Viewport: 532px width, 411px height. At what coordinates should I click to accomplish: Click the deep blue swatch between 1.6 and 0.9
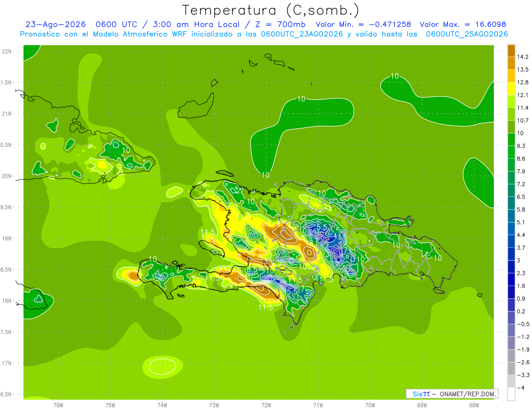pyautogui.click(x=511, y=292)
